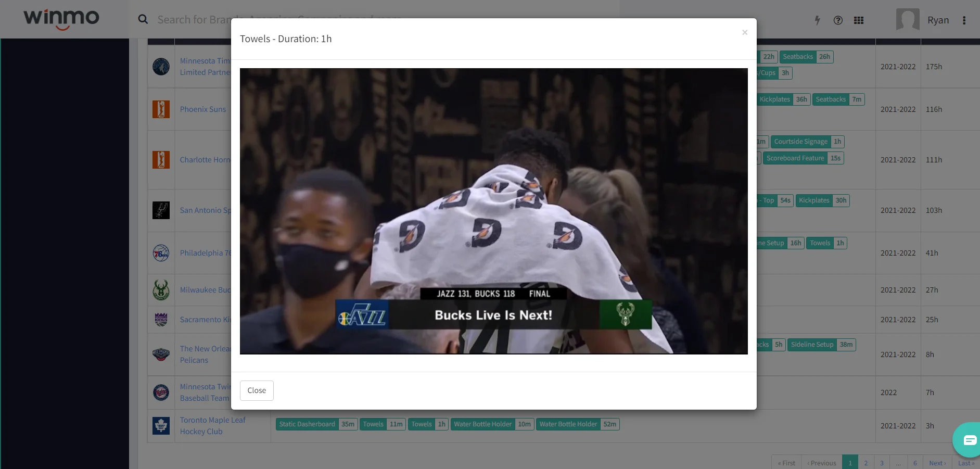This screenshot has height=469, width=980.
Task: Open Phoenix Suns team link
Action: coord(203,109)
